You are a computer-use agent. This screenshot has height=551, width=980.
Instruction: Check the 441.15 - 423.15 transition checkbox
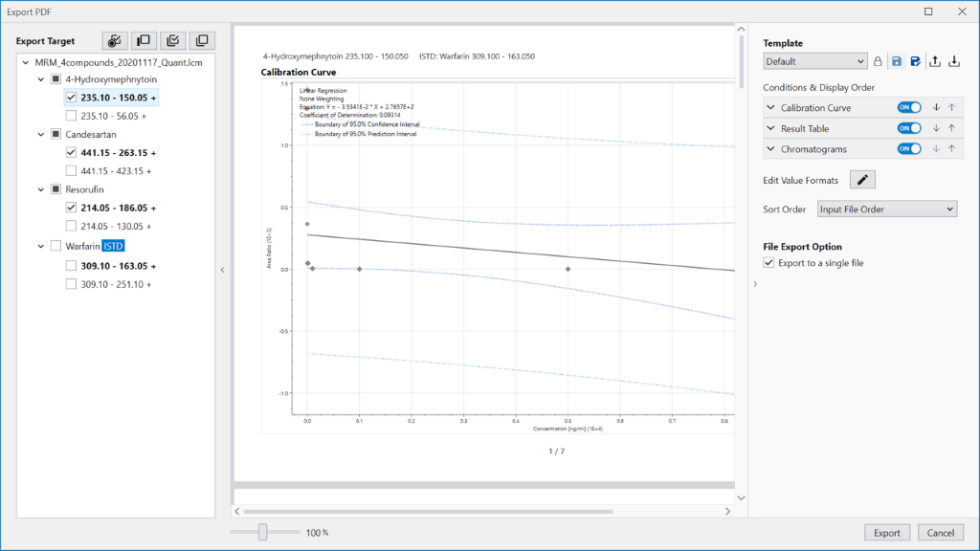point(72,171)
